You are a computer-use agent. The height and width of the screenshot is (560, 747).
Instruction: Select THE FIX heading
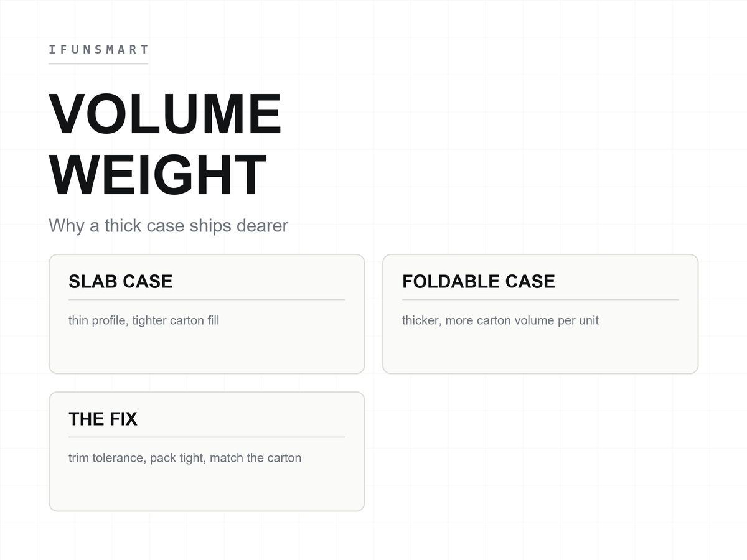pyautogui.click(x=103, y=419)
